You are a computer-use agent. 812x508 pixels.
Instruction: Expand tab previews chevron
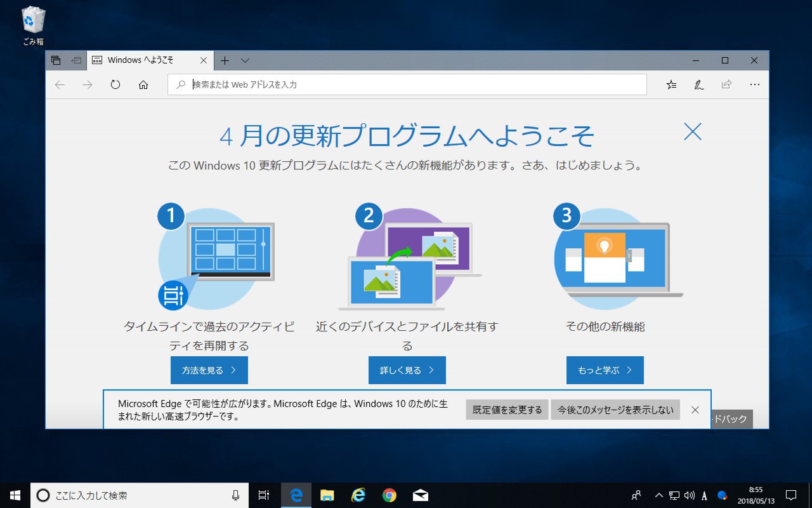point(246,60)
